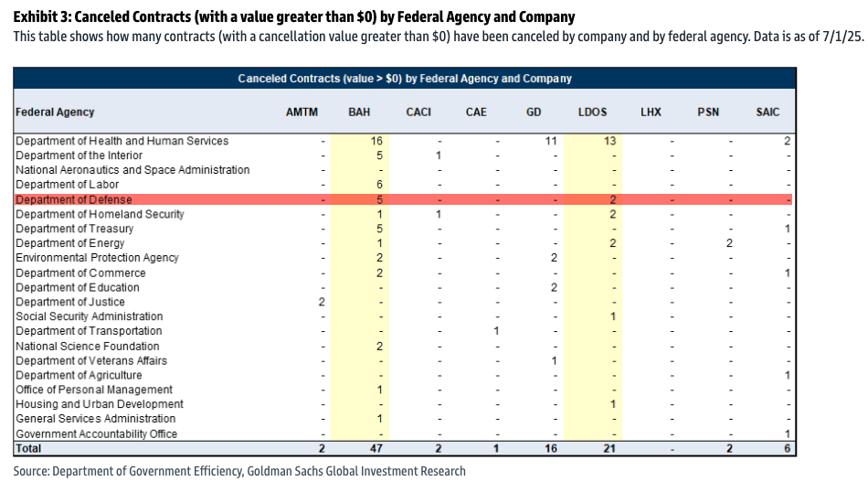Click the Department of Transportation CAE value 1
Viewport: 868px width, 492px height.
(496, 331)
